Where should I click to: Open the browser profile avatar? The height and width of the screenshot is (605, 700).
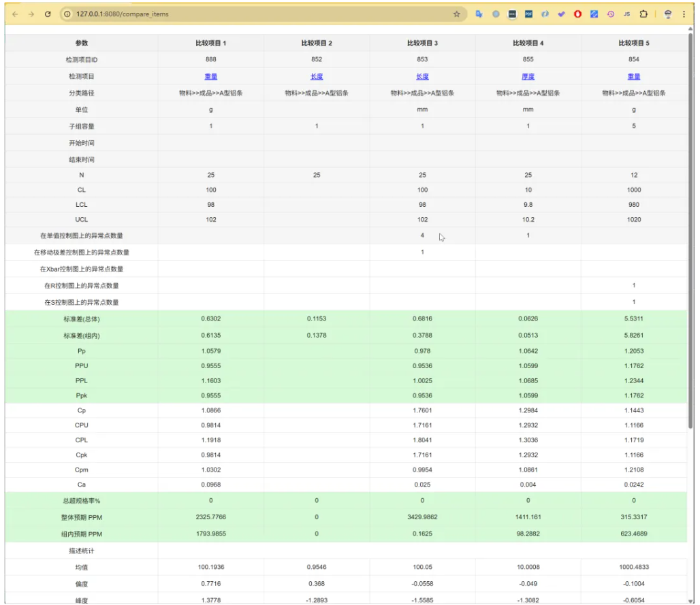tap(668, 14)
